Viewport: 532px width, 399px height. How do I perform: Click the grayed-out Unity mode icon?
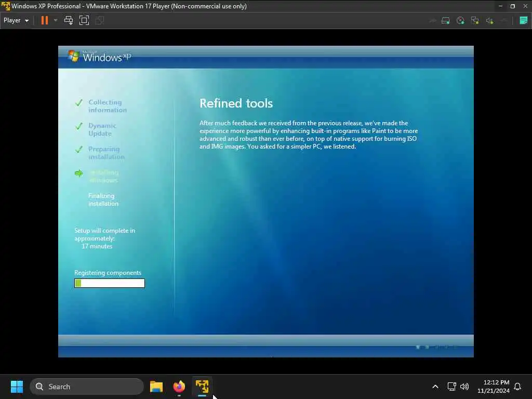100,20
